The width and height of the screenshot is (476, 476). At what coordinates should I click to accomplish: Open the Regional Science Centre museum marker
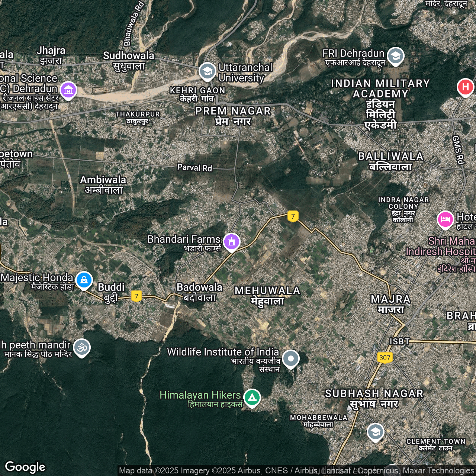(x=68, y=90)
